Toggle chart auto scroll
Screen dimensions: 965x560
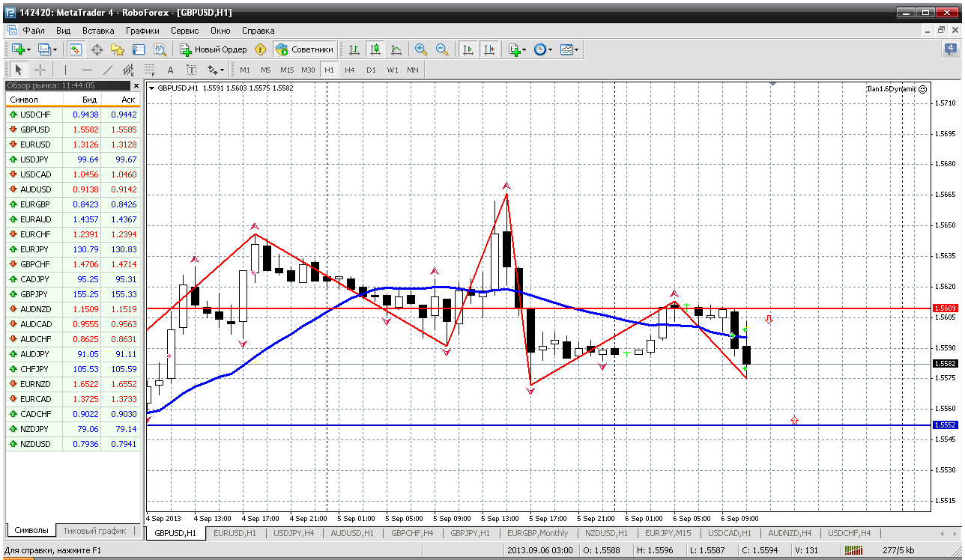point(468,49)
